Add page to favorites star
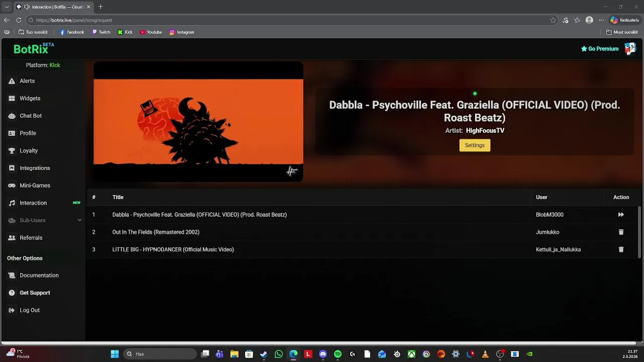The width and height of the screenshot is (644, 362). (x=553, y=20)
